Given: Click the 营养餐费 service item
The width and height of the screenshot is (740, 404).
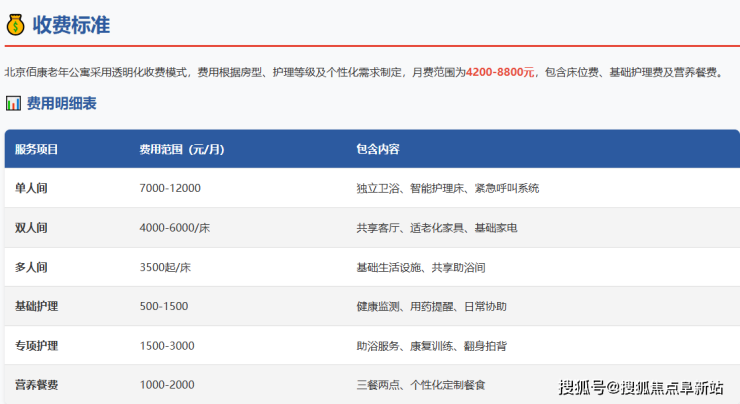Looking at the screenshot, I should [x=37, y=384].
